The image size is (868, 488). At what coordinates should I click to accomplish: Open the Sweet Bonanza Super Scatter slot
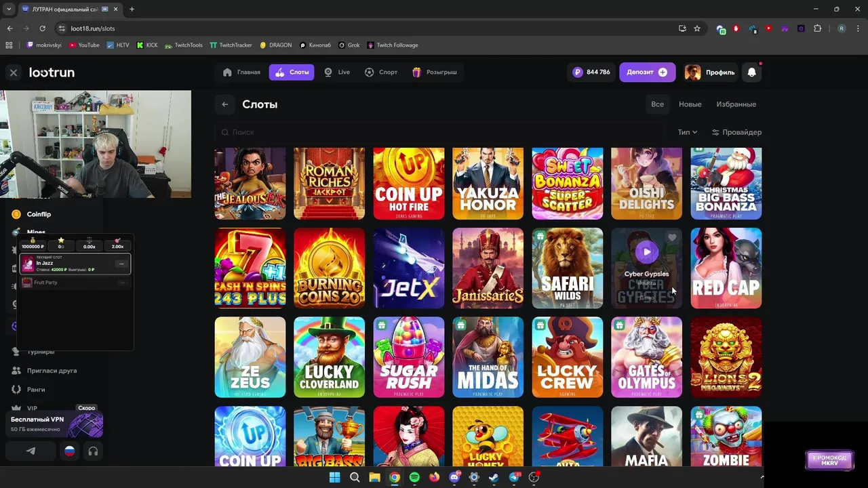click(568, 184)
